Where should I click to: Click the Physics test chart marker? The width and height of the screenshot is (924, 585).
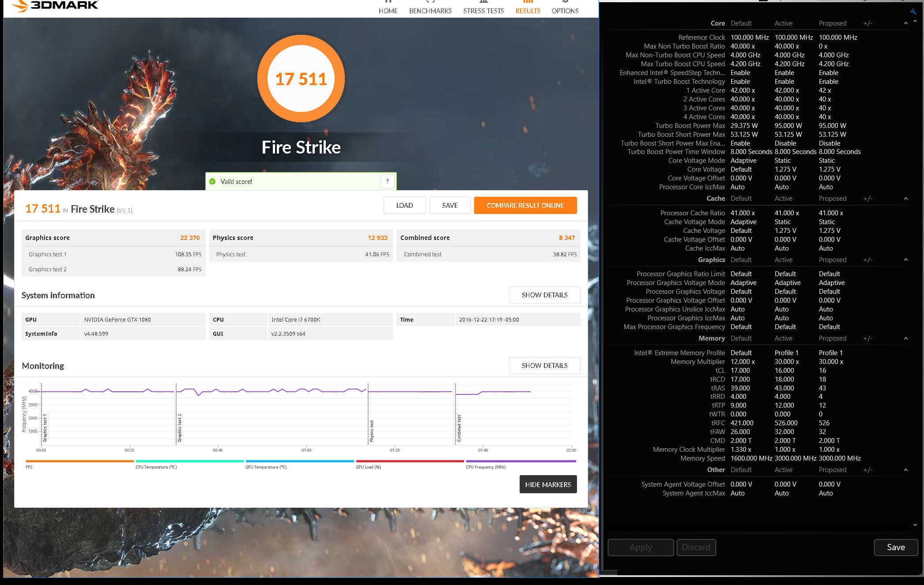(372, 431)
